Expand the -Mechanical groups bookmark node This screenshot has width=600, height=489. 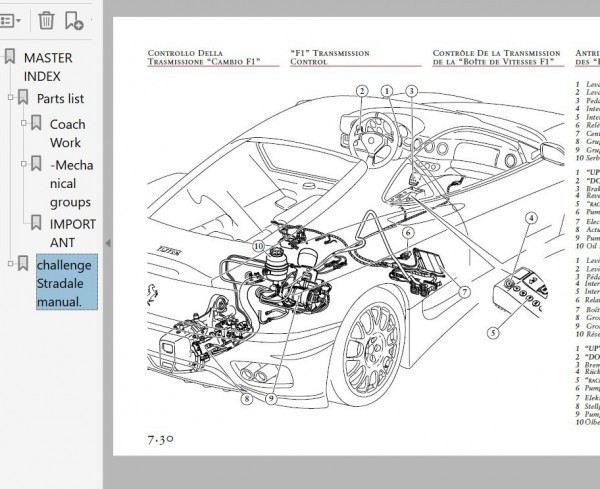click(x=24, y=163)
